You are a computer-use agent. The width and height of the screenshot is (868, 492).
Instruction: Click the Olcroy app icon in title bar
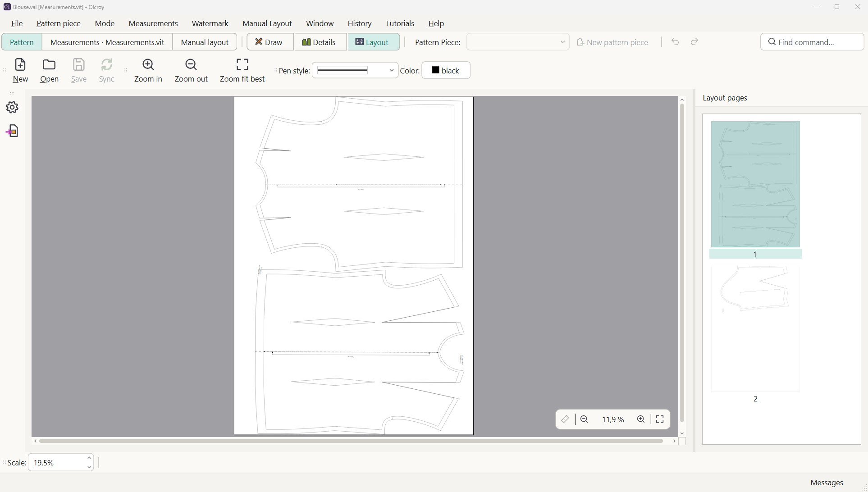[x=7, y=7]
